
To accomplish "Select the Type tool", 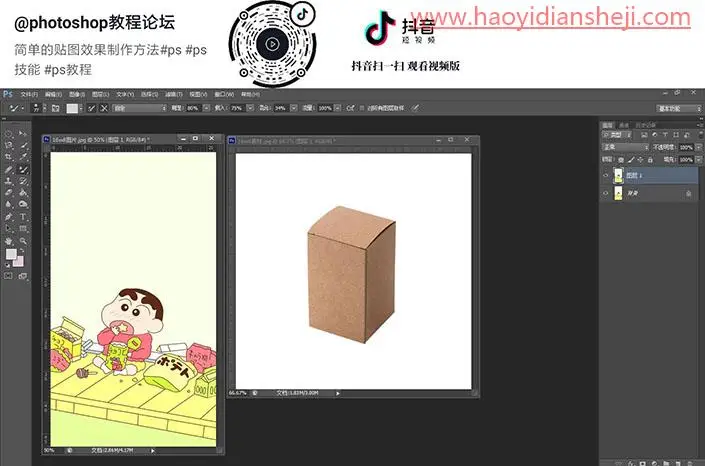I will click(x=23, y=217).
